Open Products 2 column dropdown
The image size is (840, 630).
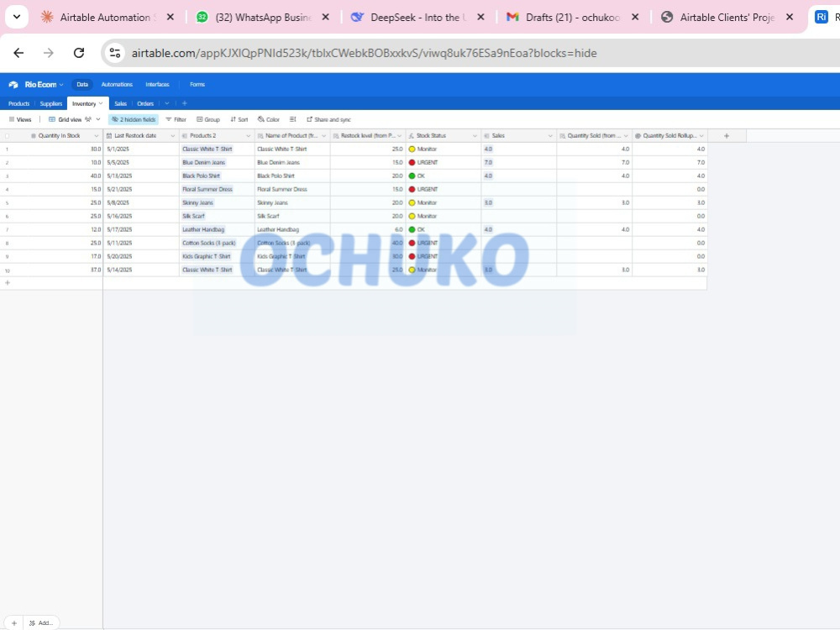(248, 136)
